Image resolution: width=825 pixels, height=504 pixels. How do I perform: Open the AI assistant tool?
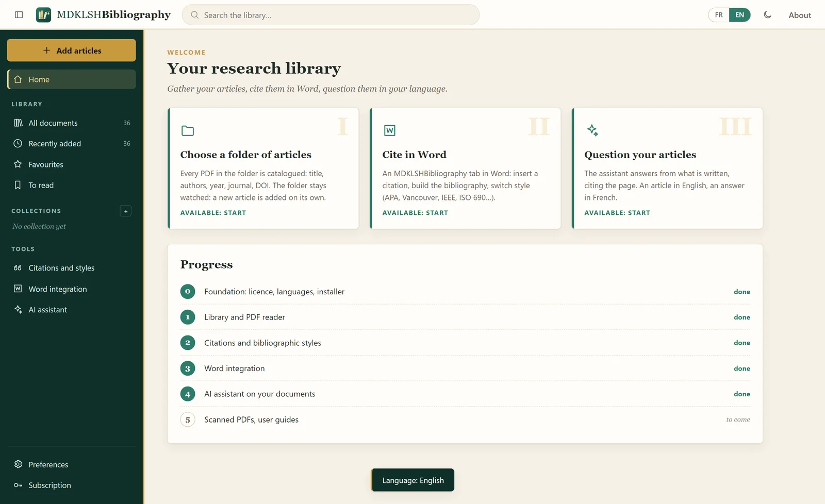click(72, 310)
